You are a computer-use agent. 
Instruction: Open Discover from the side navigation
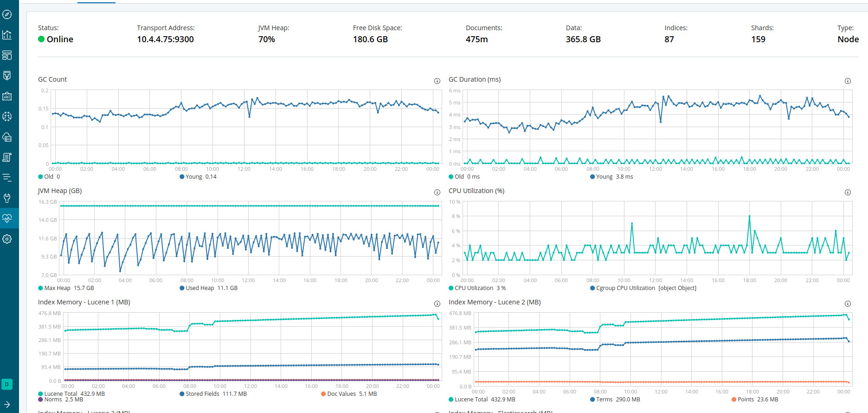click(x=7, y=14)
